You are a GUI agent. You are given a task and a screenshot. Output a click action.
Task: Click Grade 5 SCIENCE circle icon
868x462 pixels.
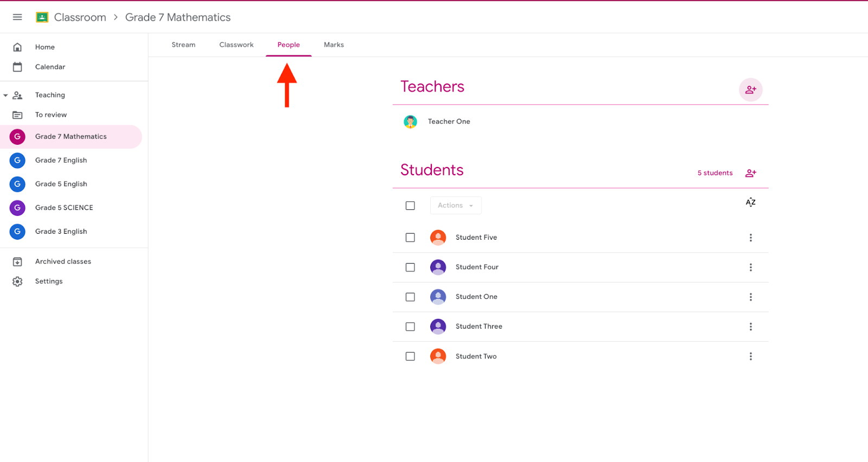tap(17, 208)
